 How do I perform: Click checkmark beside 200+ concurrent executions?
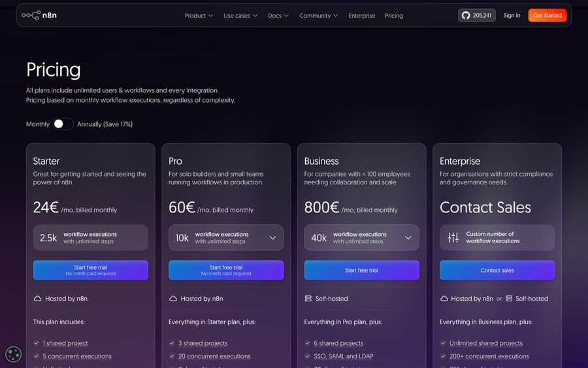pyautogui.click(x=443, y=356)
